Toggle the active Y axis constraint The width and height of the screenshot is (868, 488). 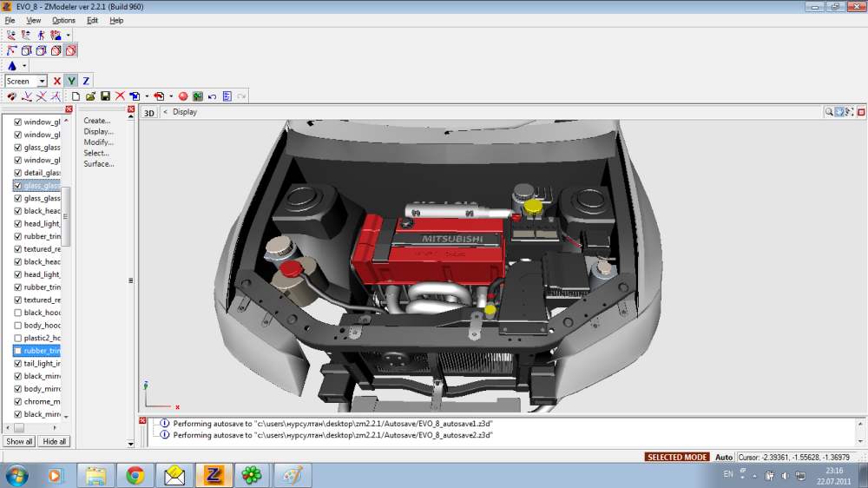[71, 81]
